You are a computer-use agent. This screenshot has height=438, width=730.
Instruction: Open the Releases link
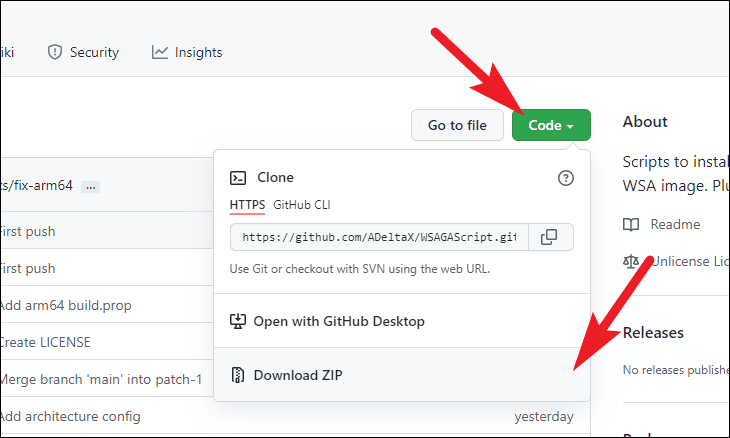tap(653, 333)
